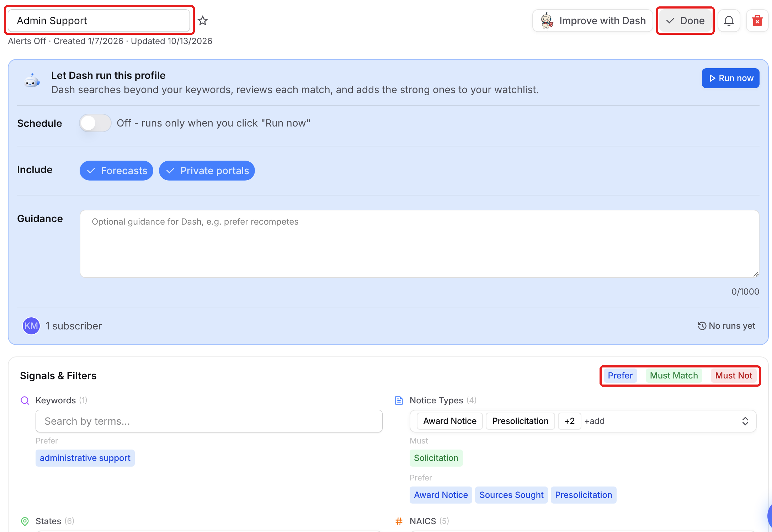Click the No runs yet status text

point(732,326)
